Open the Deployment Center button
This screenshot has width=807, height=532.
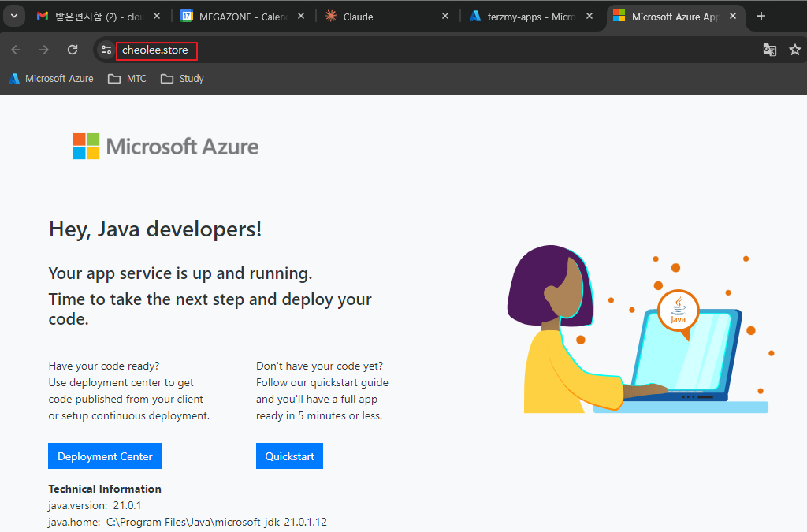(105, 456)
